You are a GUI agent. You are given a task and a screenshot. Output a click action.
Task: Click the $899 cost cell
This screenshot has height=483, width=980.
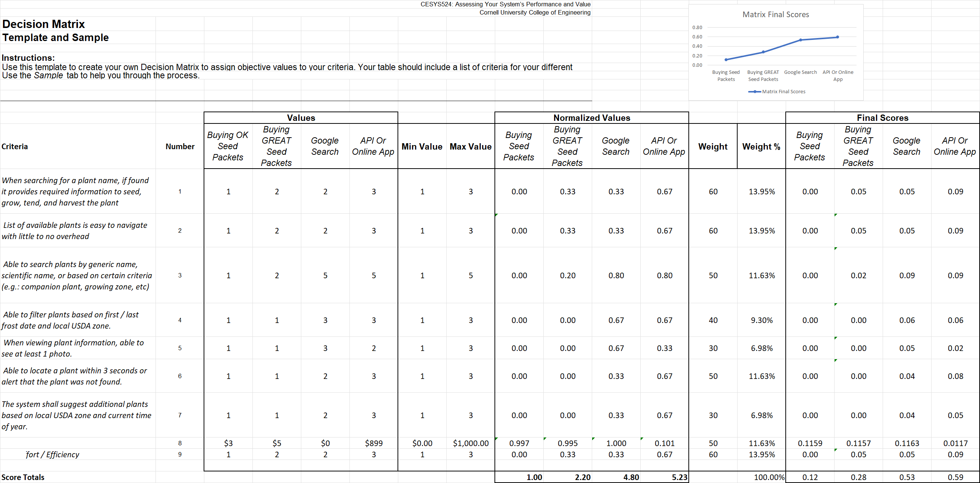click(373, 443)
